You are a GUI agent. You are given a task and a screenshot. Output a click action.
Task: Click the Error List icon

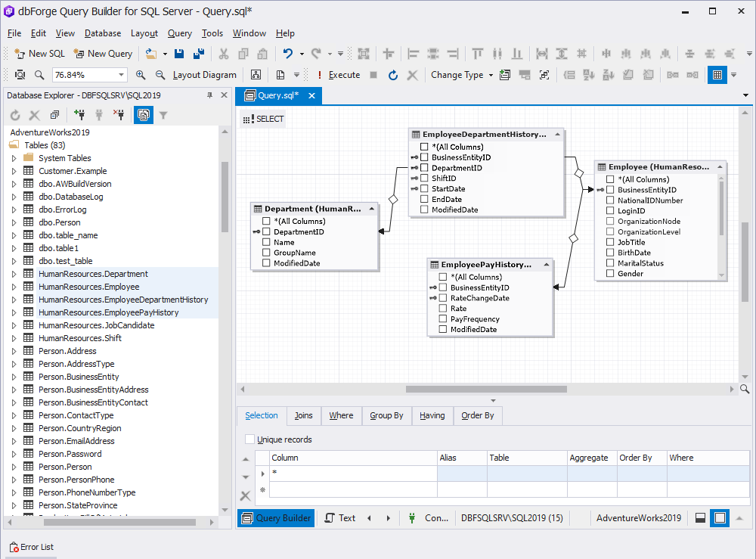tap(14, 547)
